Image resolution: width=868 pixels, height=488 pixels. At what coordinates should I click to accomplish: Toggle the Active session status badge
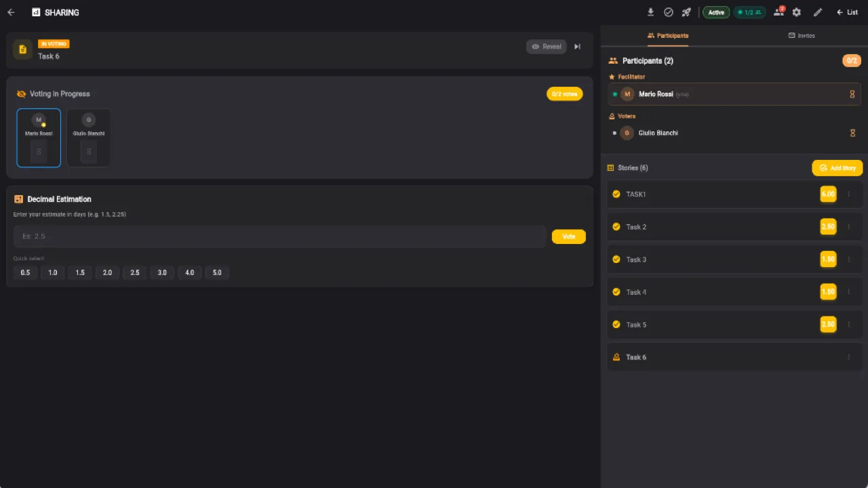tap(716, 12)
